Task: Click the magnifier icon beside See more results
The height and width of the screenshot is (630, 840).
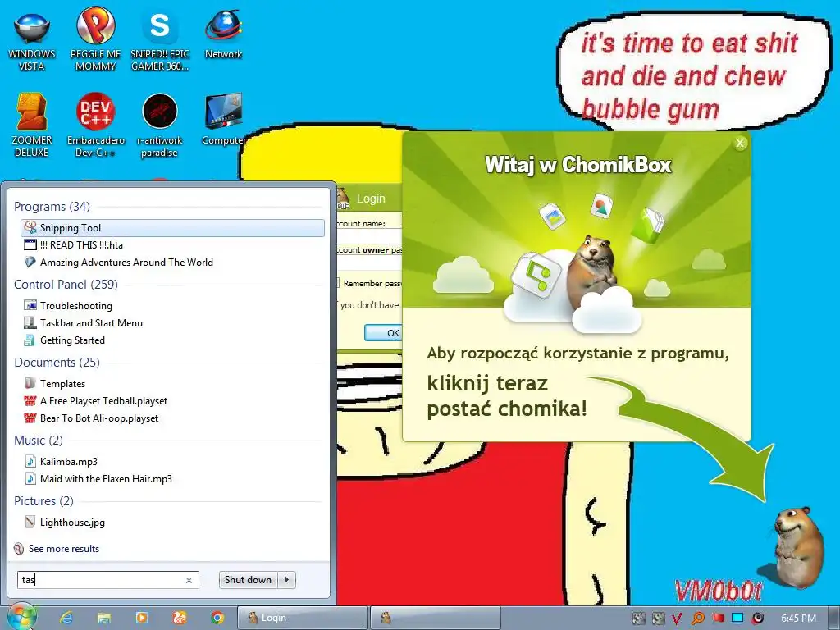Action: [19, 549]
